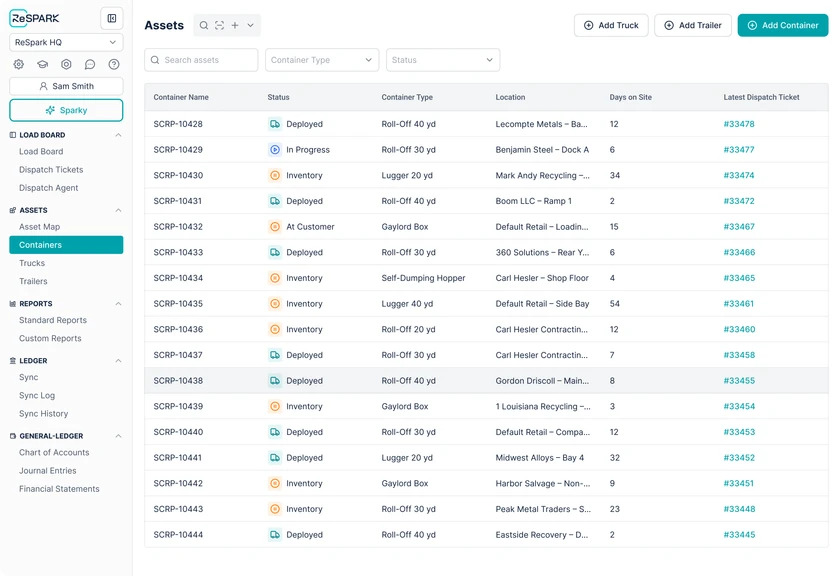Image resolution: width=840 pixels, height=576 pixels.
Task: Select Trailers in sidebar
Action: (33, 281)
